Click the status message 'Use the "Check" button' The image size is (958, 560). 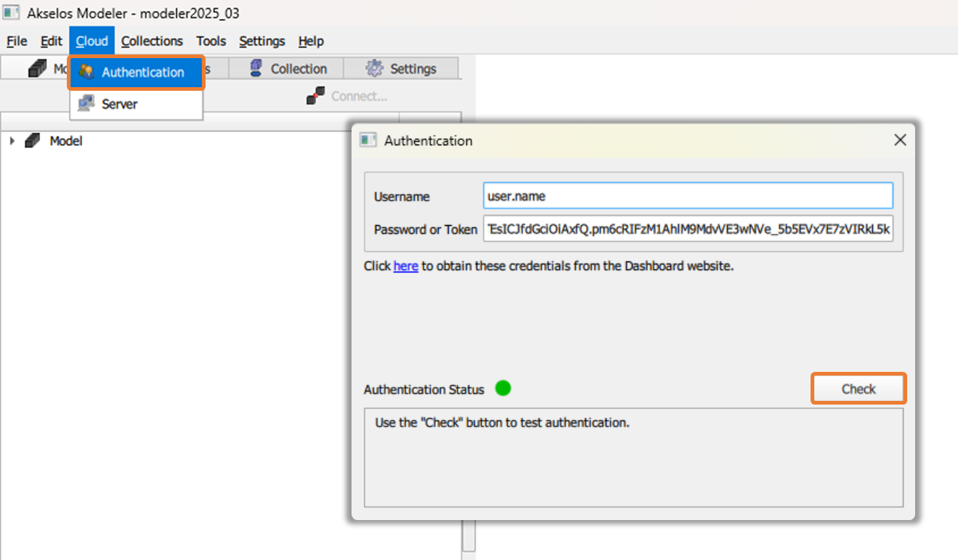[502, 422]
